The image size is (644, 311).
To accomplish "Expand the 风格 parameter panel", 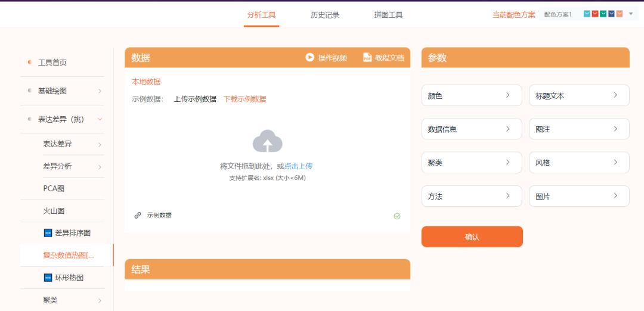I will click(579, 163).
